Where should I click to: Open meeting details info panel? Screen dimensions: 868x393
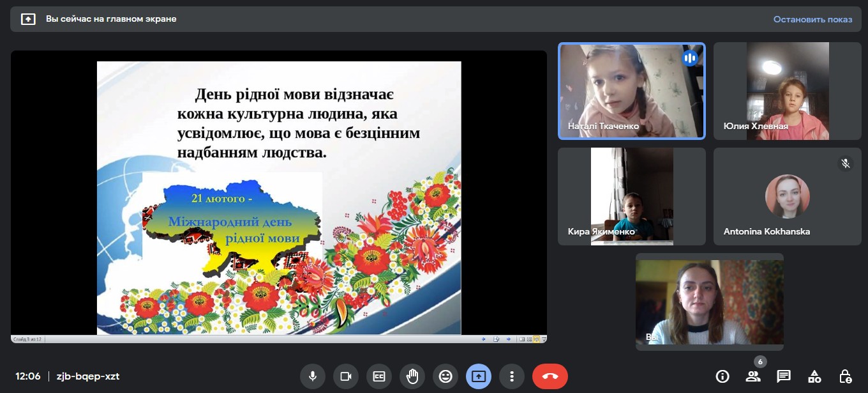tap(722, 376)
